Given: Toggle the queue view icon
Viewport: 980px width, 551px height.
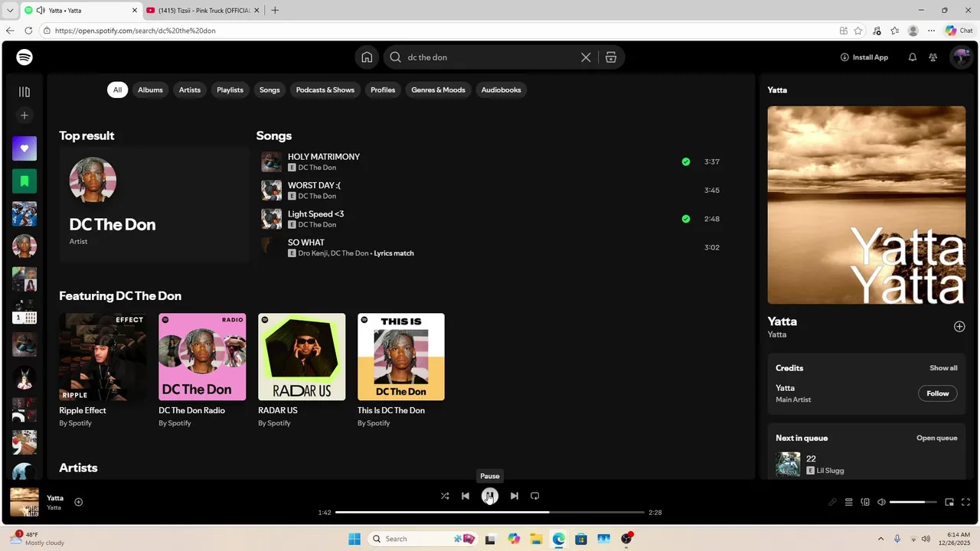Looking at the screenshot, I should (x=848, y=503).
